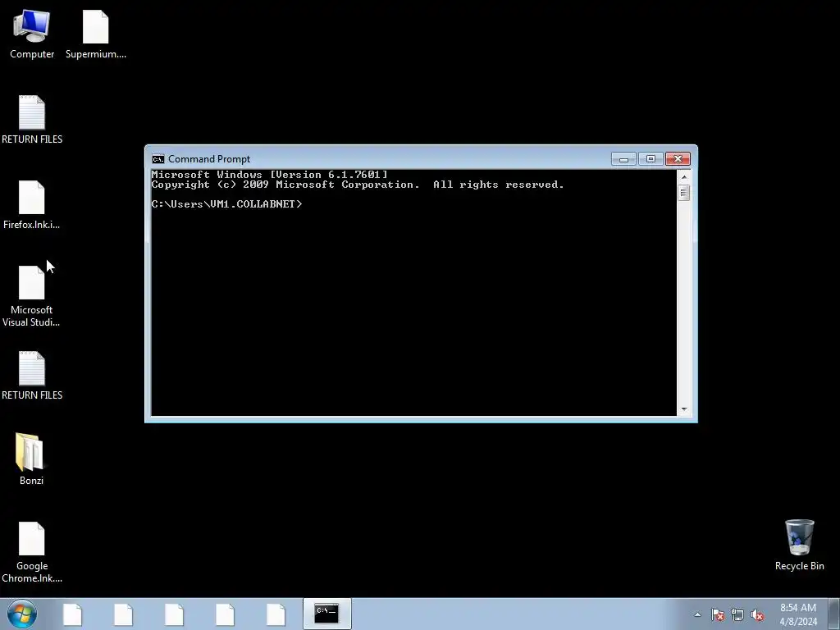
Task: Click Show desktop button at taskbar end
Action: pyautogui.click(x=834, y=614)
